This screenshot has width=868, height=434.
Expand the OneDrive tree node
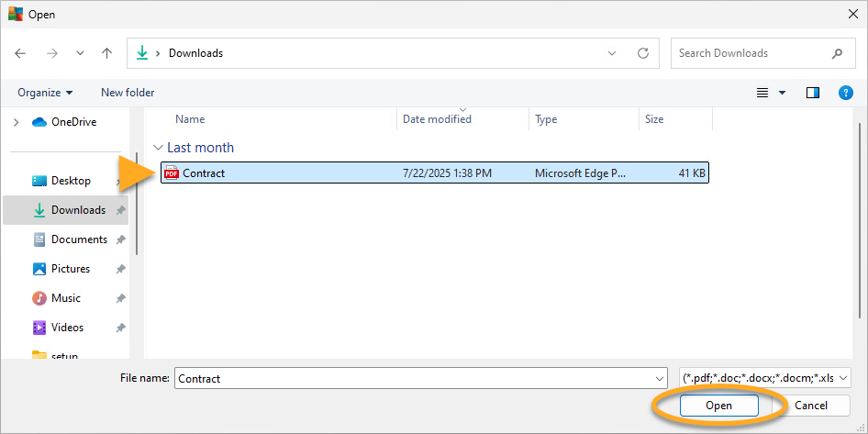coord(17,122)
